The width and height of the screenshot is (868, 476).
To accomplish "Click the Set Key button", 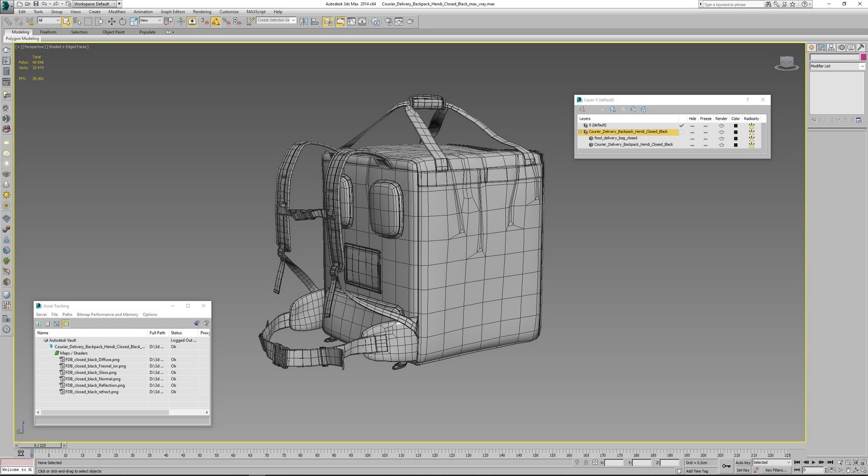I will [743, 470].
